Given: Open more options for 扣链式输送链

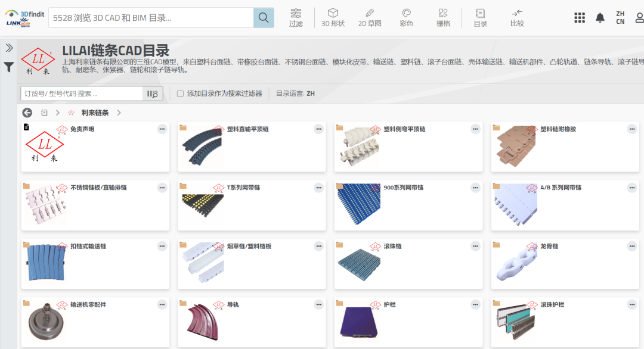Looking at the screenshot, I should coord(162,247).
